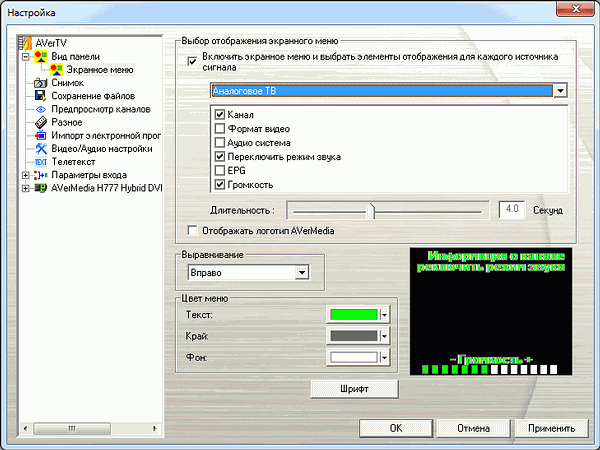Click the tree scrollbar right arrow

[x=155, y=428]
